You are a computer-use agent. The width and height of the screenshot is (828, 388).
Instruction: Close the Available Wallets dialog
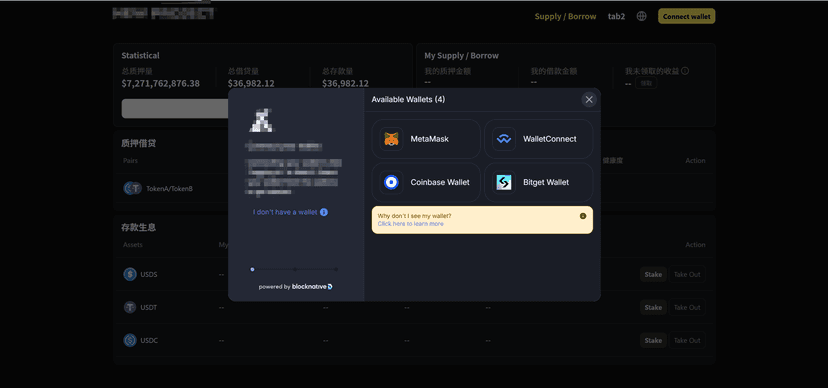point(589,100)
